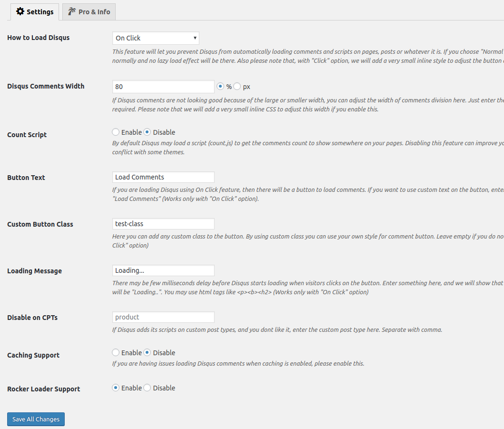Open the How to Load Disqus dropdown
Image resolution: width=504 pixels, height=429 pixels.
click(156, 38)
